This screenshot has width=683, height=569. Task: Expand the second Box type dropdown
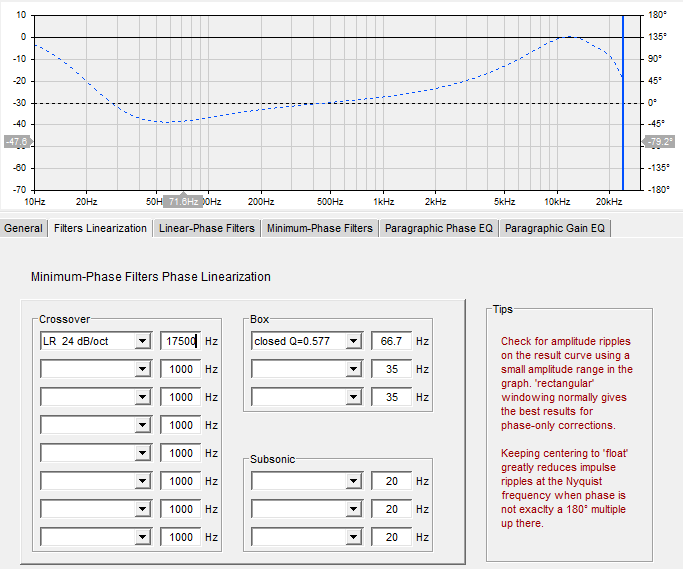(353, 369)
